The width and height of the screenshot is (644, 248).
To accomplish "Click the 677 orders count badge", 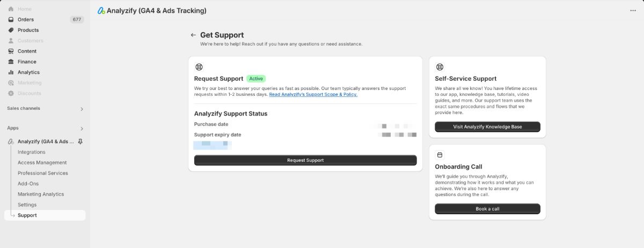I will point(77,19).
